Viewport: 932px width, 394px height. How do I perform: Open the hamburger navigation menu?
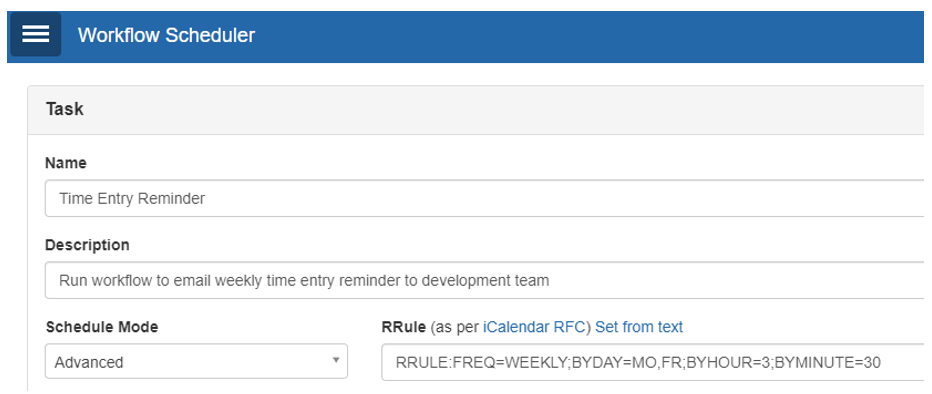click(x=35, y=34)
